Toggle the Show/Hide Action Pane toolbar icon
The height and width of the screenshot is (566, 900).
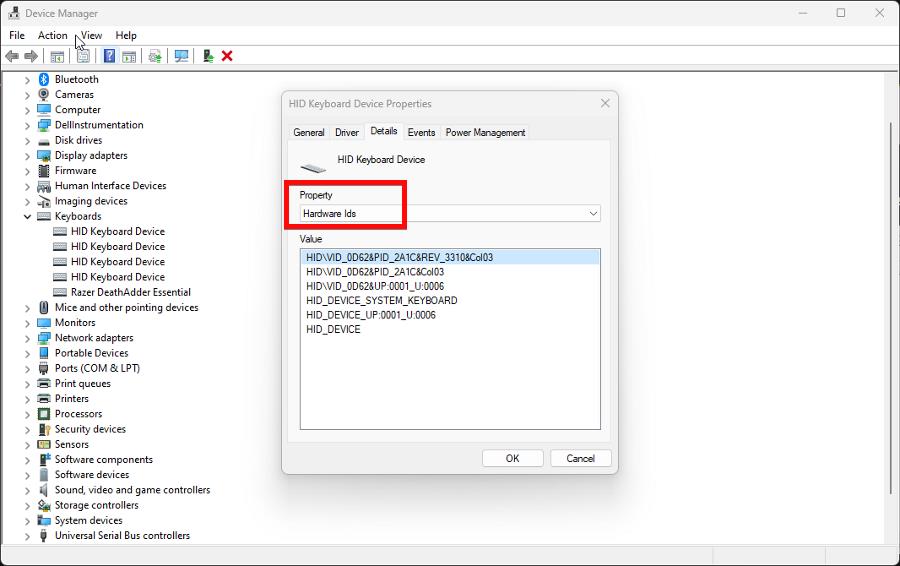coord(129,56)
